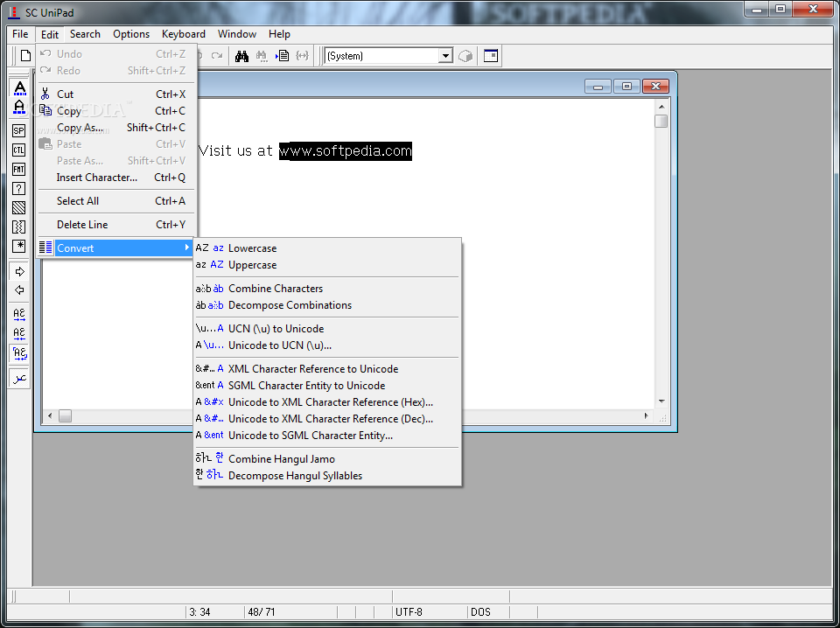Click the Go to line toolbar icon

283,56
